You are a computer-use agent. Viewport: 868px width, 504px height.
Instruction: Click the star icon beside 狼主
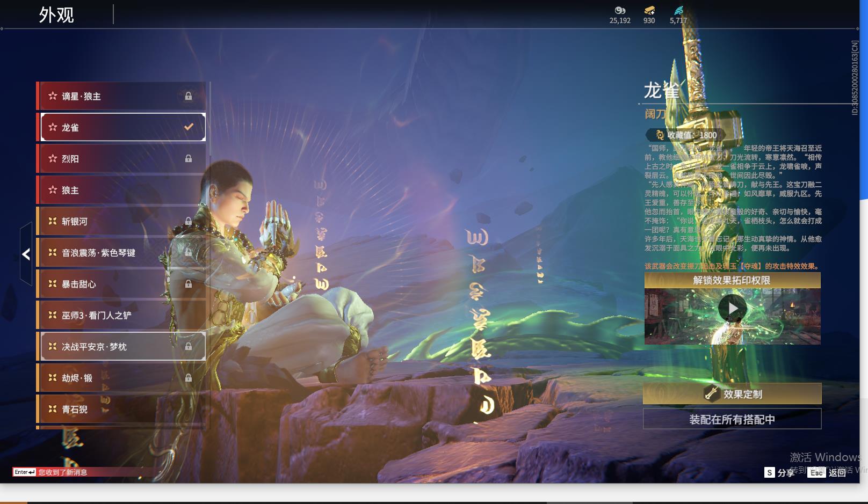pyautogui.click(x=53, y=190)
